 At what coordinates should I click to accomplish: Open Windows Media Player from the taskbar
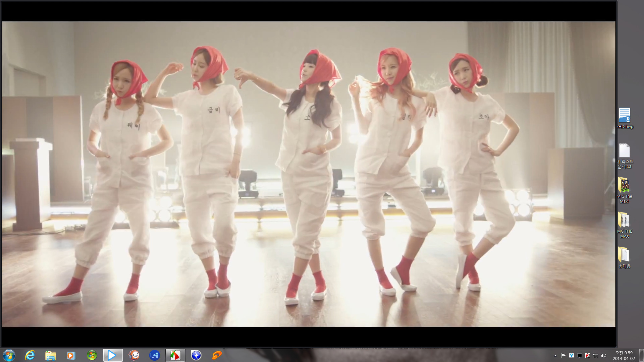[x=71, y=355]
